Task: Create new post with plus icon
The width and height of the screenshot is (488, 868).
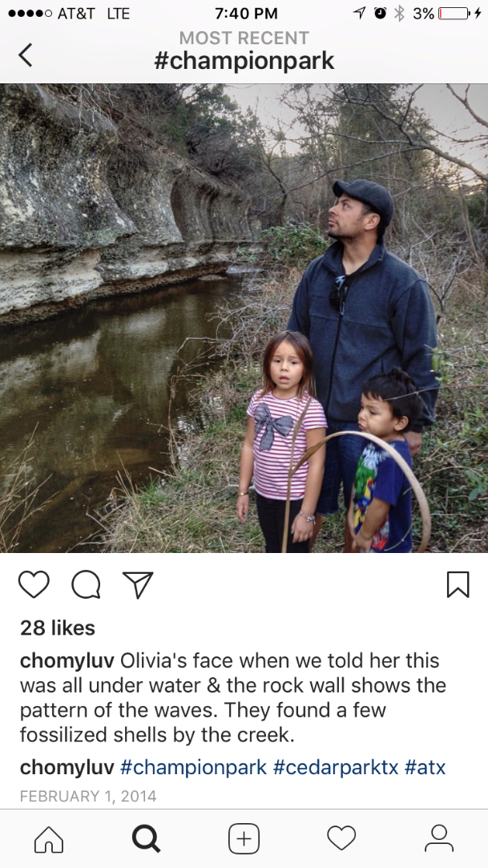Action: (x=244, y=838)
